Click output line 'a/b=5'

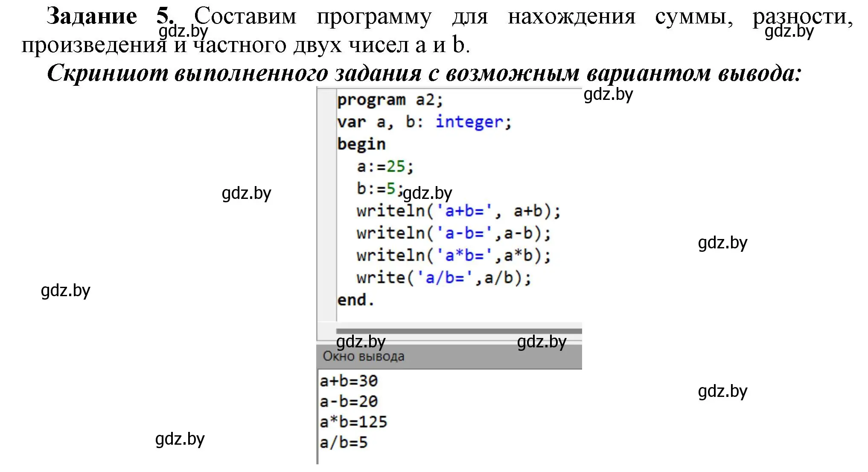click(344, 443)
